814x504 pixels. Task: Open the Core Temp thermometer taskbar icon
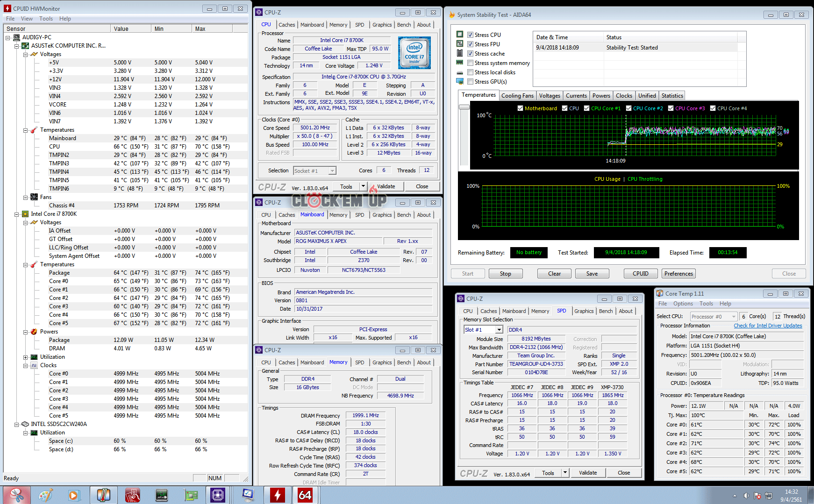(103, 495)
